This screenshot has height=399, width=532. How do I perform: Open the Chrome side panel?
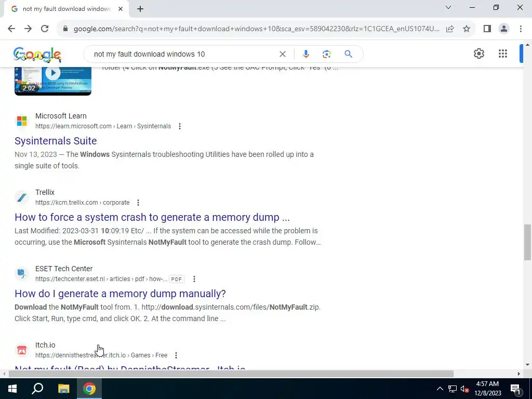(487, 29)
